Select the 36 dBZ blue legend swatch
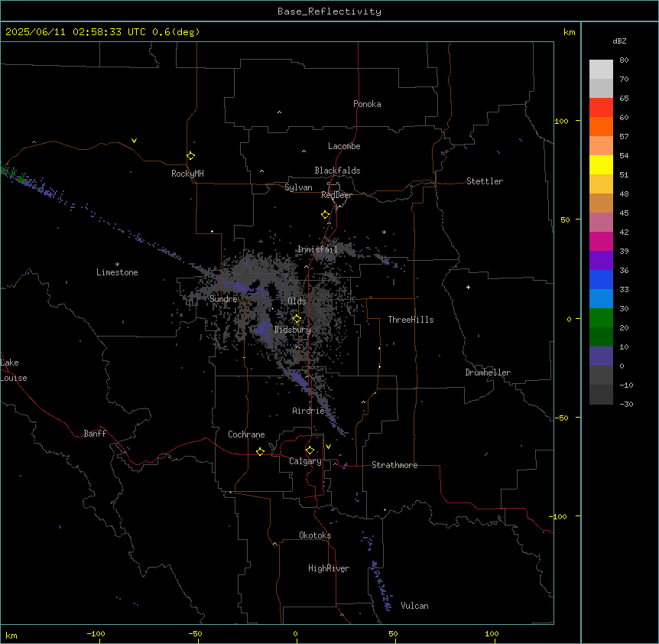The width and height of the screenshot is (659, 644). pyautogui.click(x=601, y=279)
